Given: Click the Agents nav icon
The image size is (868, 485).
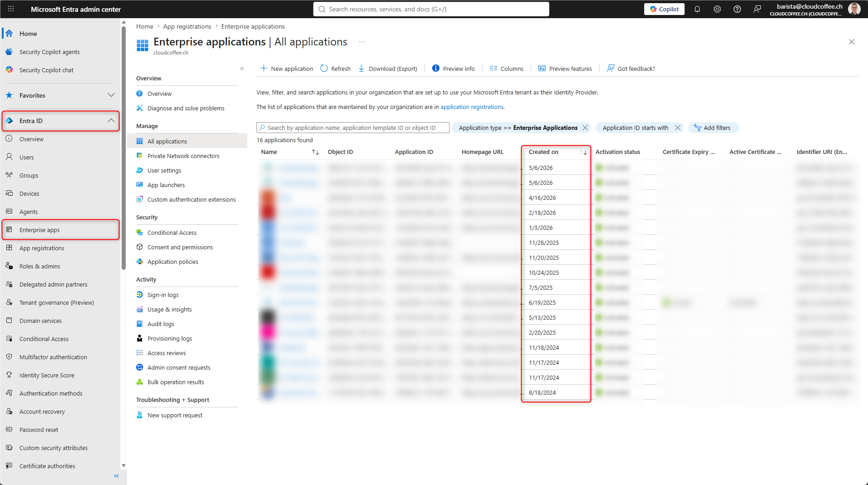Looking at the screenshot, I should coord(9,212).
